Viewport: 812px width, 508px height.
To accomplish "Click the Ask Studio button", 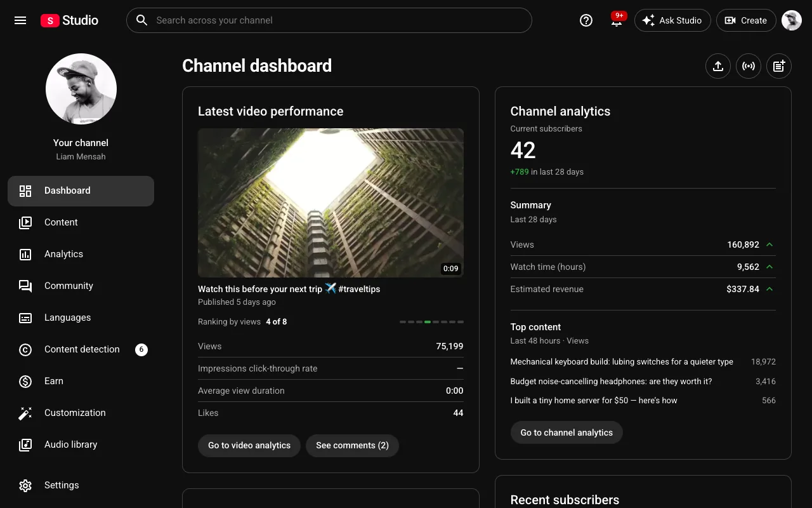I will click(672, 20).
